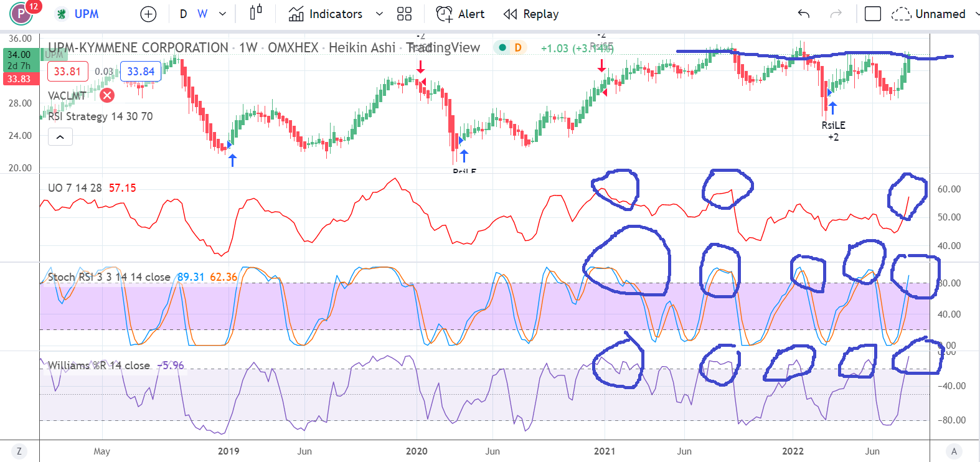Create an Alert
The width and height of the screenshot is (980, 462).
coord(460,14)
